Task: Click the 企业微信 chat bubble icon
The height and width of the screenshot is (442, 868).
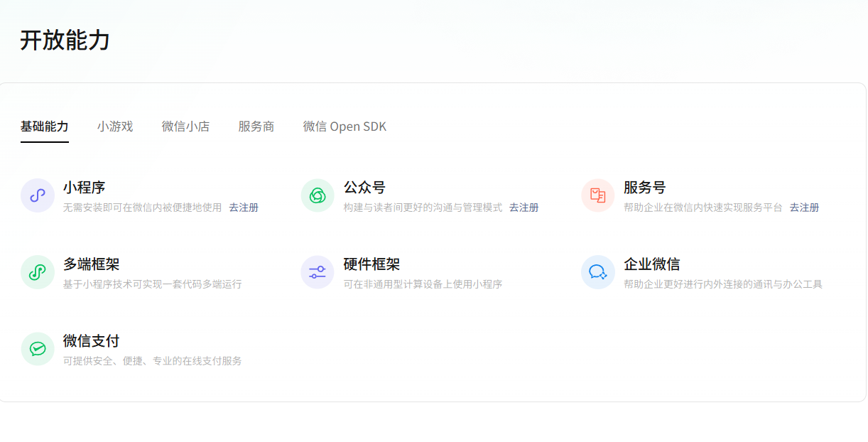Action: (x=598, y=272)
